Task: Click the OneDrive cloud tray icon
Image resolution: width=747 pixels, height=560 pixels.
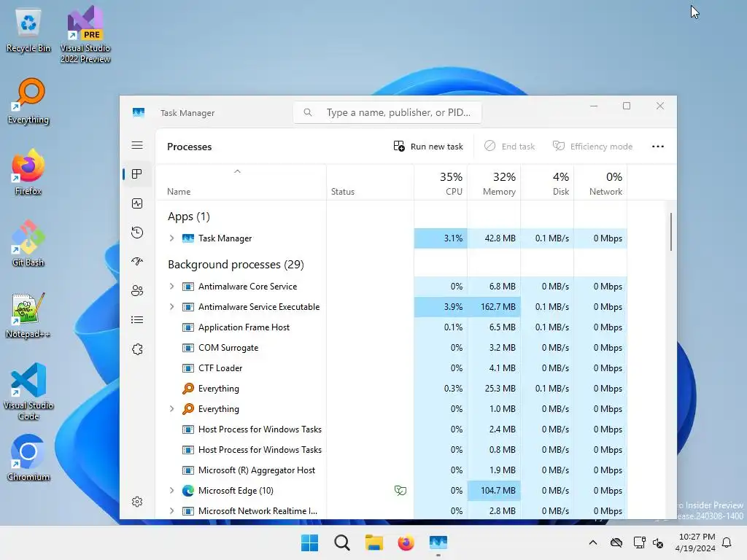Action: pyautogui.click(x=616, y=542)
